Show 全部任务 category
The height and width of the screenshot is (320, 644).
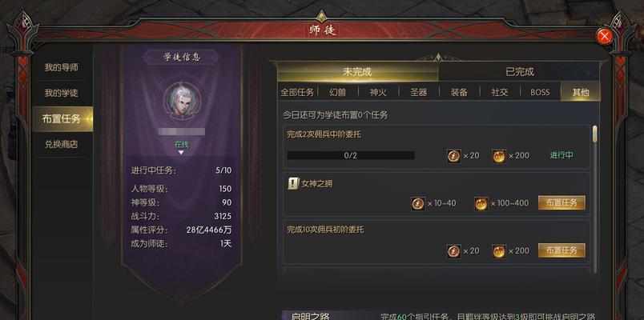pyautogui.click(x=297, y=92)
